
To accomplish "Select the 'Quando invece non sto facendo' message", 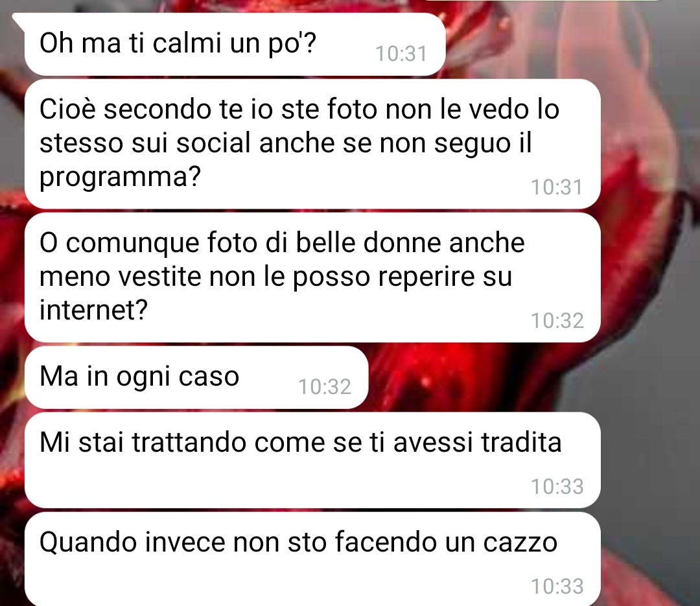I will click(312, 559).
